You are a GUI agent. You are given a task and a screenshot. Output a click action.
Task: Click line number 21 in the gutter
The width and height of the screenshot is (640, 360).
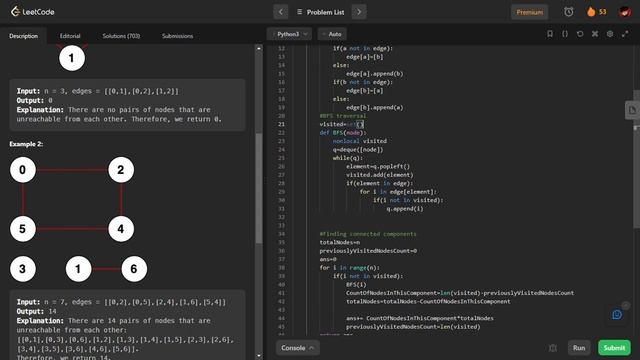pyautogui.click(x=281, y=124)
